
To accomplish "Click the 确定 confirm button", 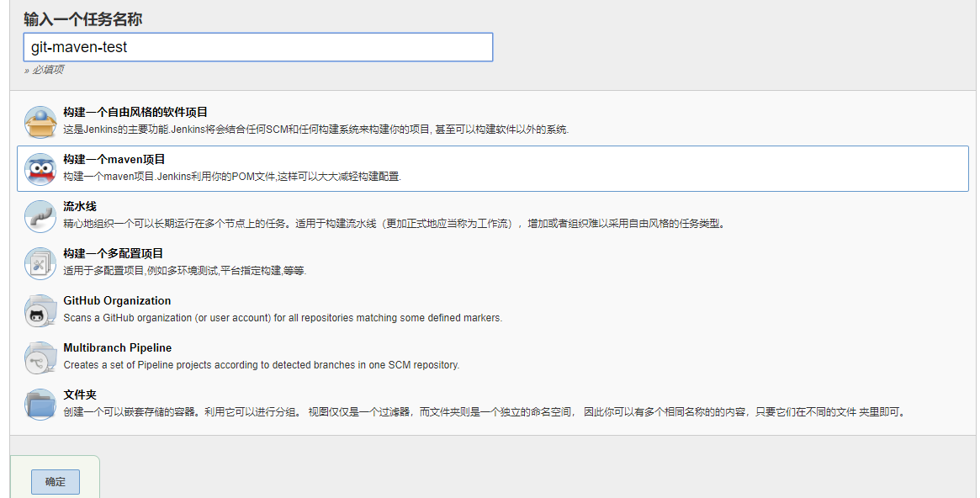I will click(x=56, y=482).
